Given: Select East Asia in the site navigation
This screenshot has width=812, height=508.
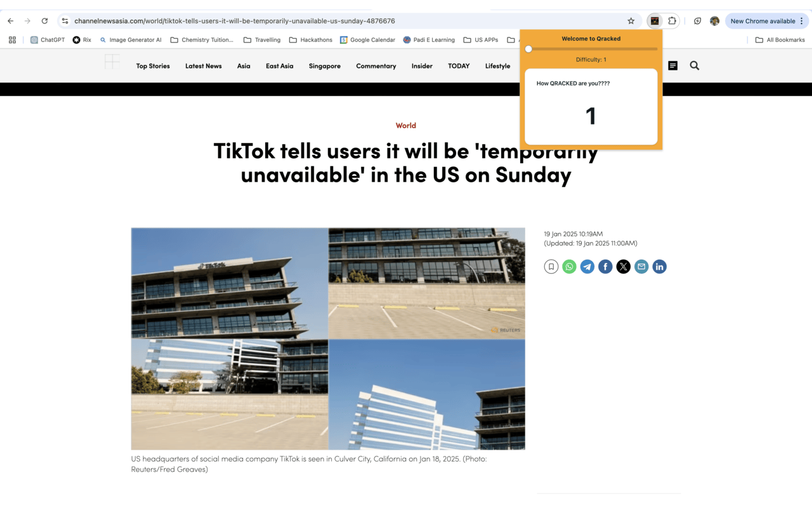Looking at the screenshot, I should (x=280, y=66).
